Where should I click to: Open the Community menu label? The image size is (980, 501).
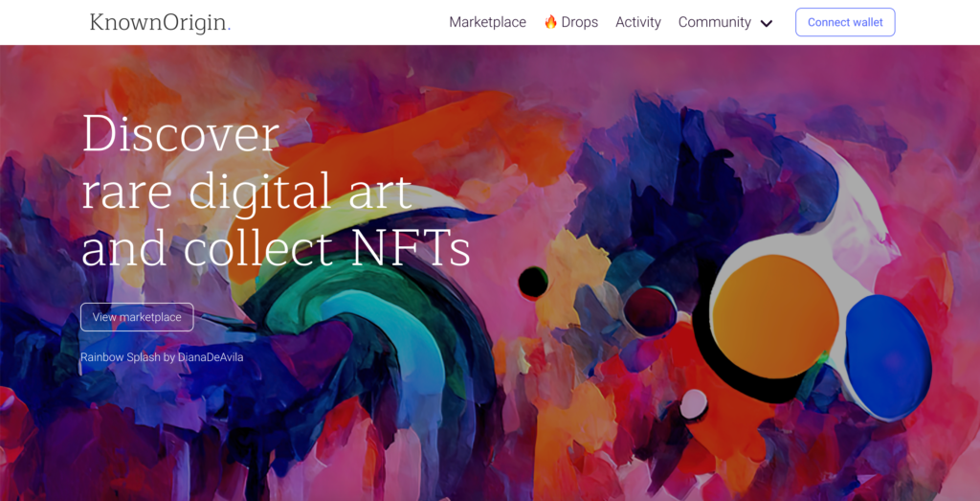[x=714, y=23]
